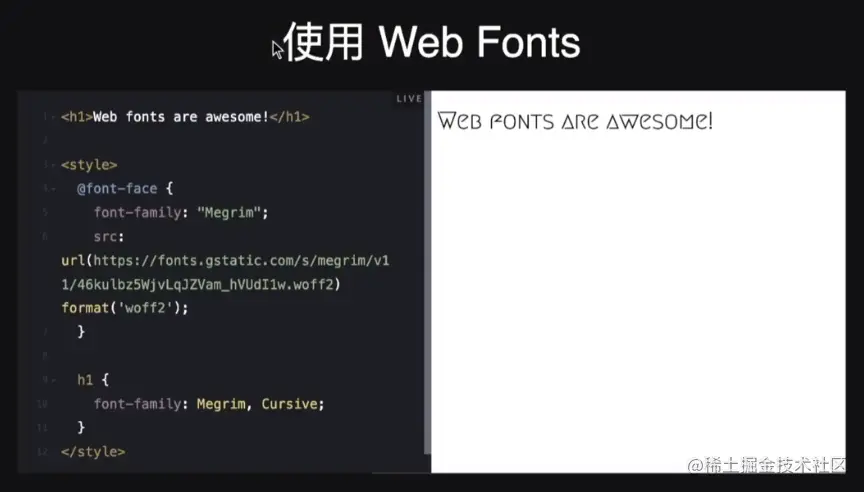Click the format('woff2'); line
The height and width of the screenshot is (492, 864).
(125, 307)
